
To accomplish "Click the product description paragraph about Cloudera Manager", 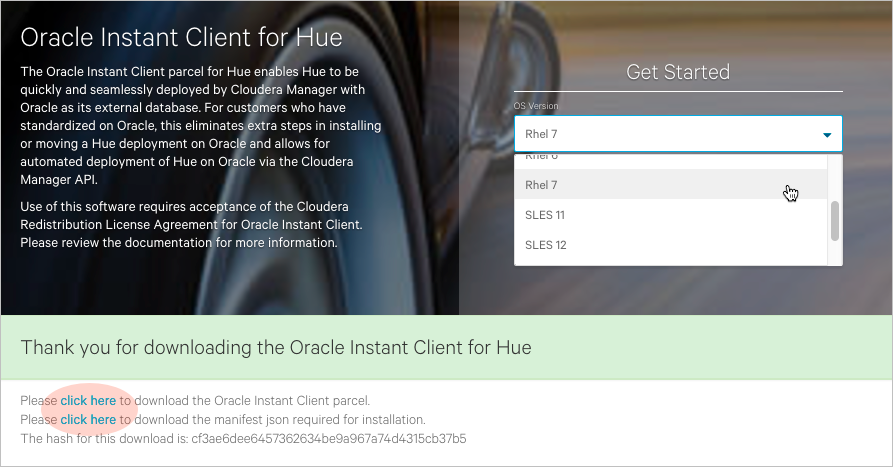I will (200, 126).
